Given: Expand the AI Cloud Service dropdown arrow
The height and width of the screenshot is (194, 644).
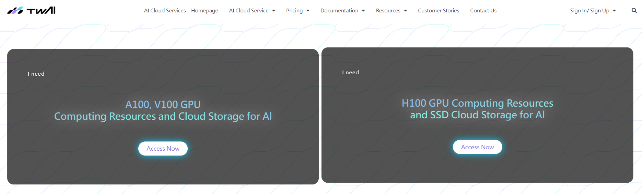Looking at the screenshot, I should (273, 11).
